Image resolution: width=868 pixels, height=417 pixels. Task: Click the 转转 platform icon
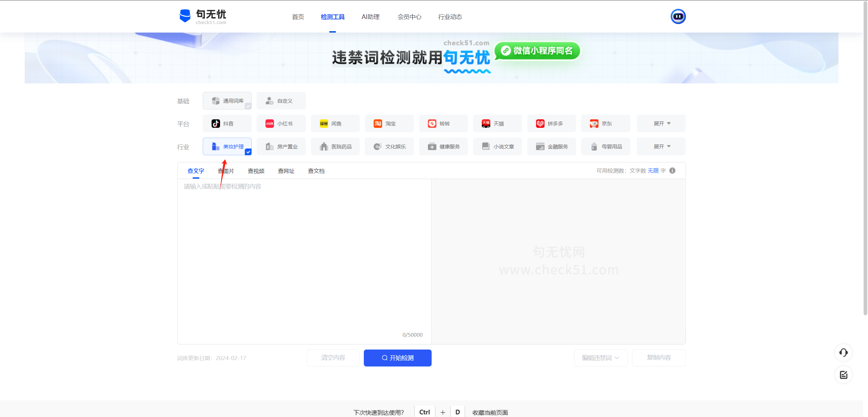[432, 123]
